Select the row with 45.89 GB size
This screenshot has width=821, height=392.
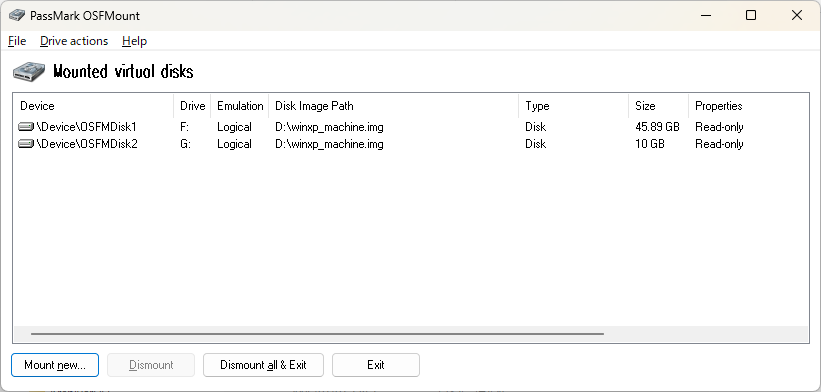tap(411, 127)
